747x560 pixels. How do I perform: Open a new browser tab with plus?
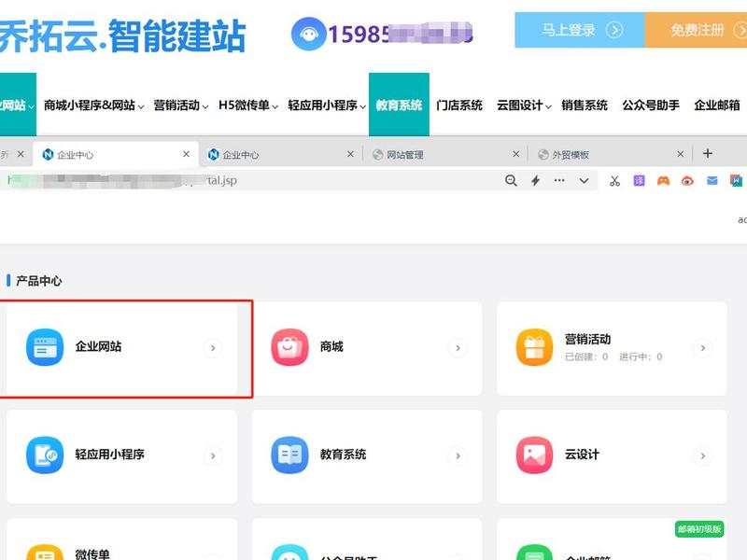708,153
